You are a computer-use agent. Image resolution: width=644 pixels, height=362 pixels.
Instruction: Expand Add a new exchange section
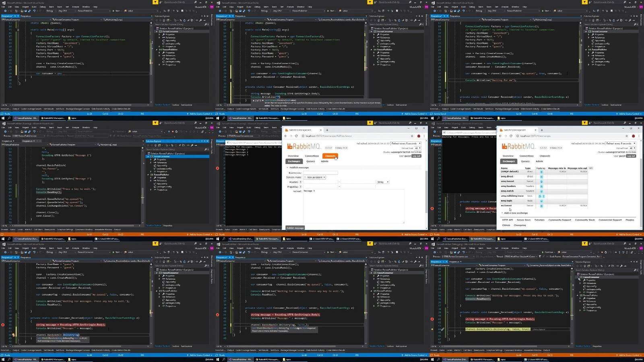click(x=515, y=213)
